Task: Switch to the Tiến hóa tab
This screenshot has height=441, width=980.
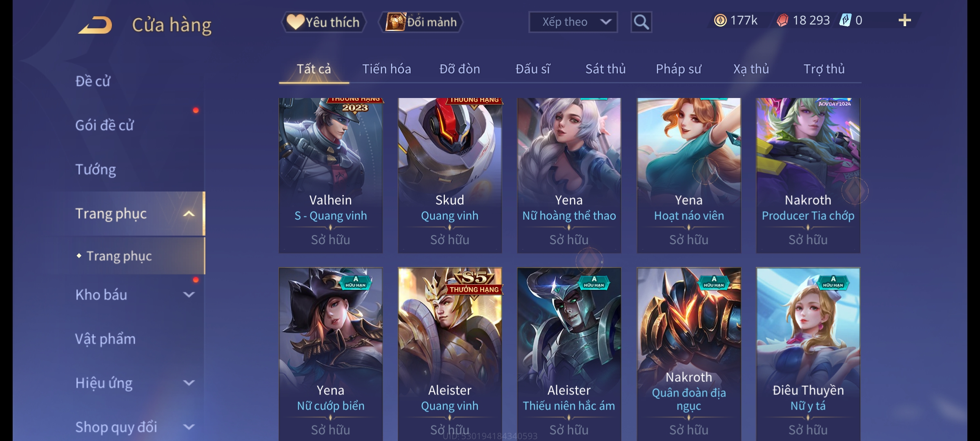Action: pyautogui.click(x=386, y=69)
